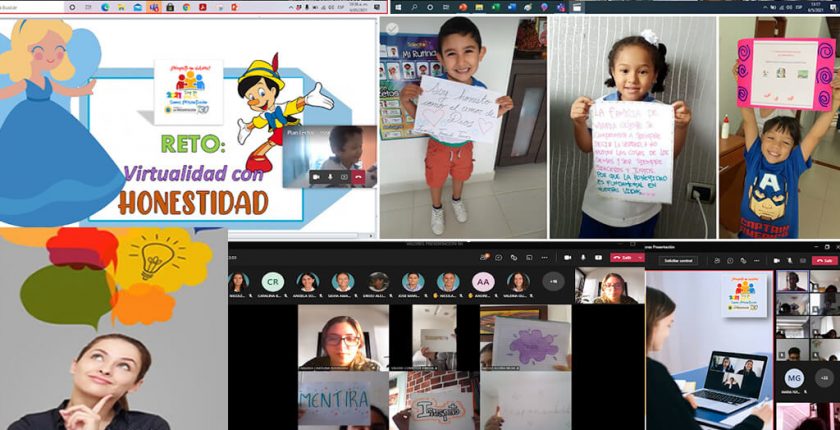Open the Start menu in the right taskbar
Viewport: 840px width, 430px height.
(x=398, y=7)
